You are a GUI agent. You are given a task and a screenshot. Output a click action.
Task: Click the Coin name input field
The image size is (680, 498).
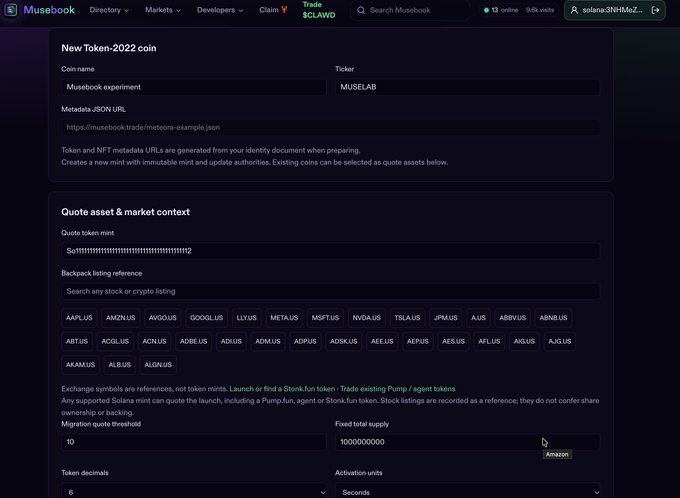(x=193, y=87)
